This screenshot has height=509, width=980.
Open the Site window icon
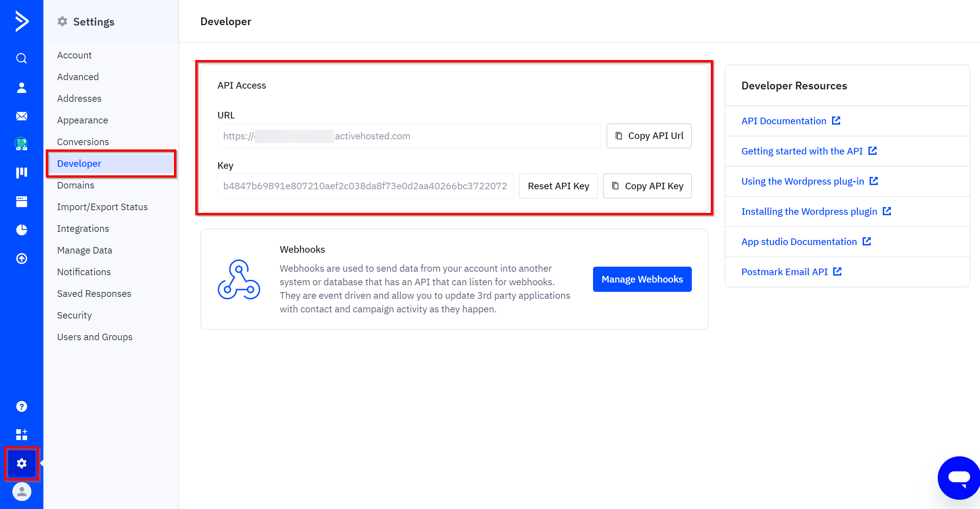pos(22,201)
